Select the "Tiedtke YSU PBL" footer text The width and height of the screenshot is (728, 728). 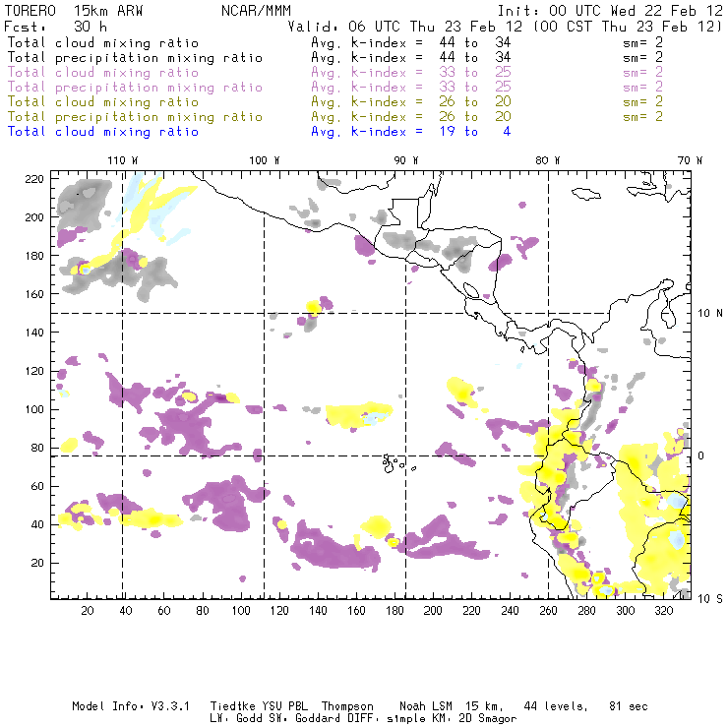(259, 706)
